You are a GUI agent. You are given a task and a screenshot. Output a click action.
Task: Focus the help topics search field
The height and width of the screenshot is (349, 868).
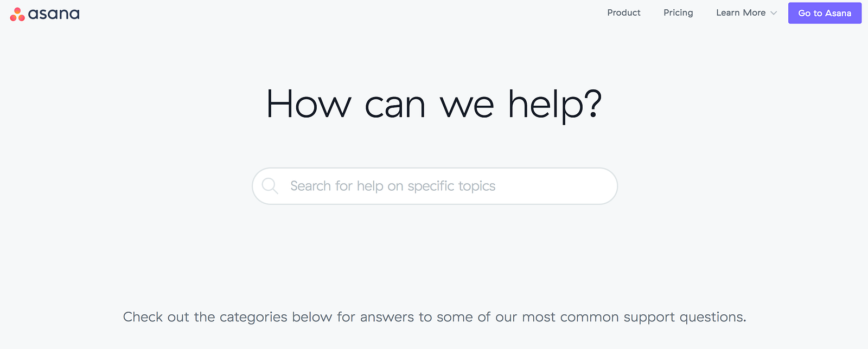coord(434,186)
